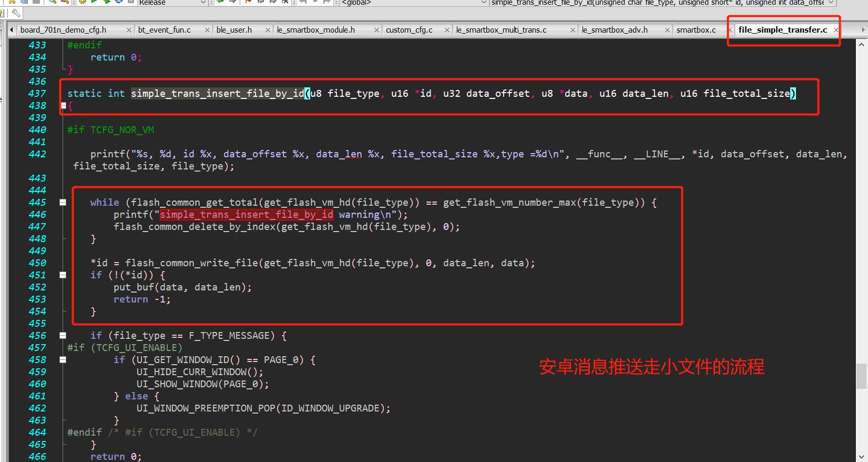Collapse the if (!(*id)) fold at line 451
The width and height of the screenshot is (868, 462).
tap(63, 275)
